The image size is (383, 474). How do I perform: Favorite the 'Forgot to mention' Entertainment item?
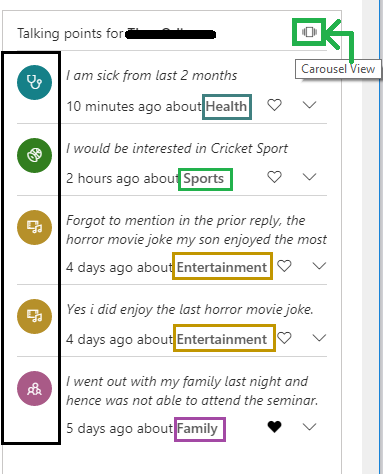[x=284, y=266]
